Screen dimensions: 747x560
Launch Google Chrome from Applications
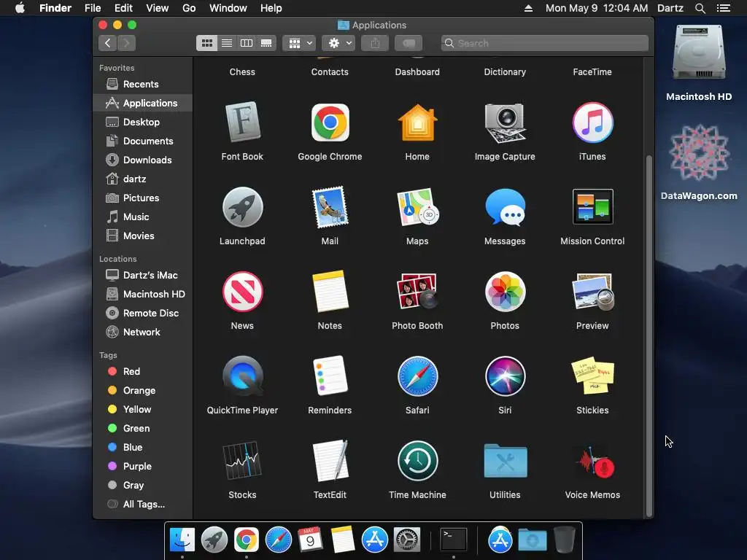(330, 122)
